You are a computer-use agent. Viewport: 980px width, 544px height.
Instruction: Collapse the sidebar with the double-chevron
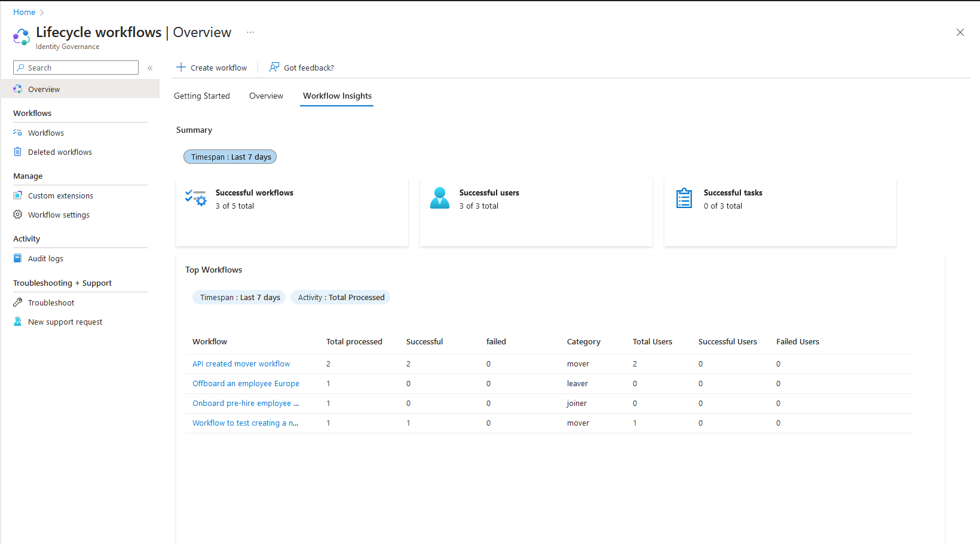coord(150,68)
